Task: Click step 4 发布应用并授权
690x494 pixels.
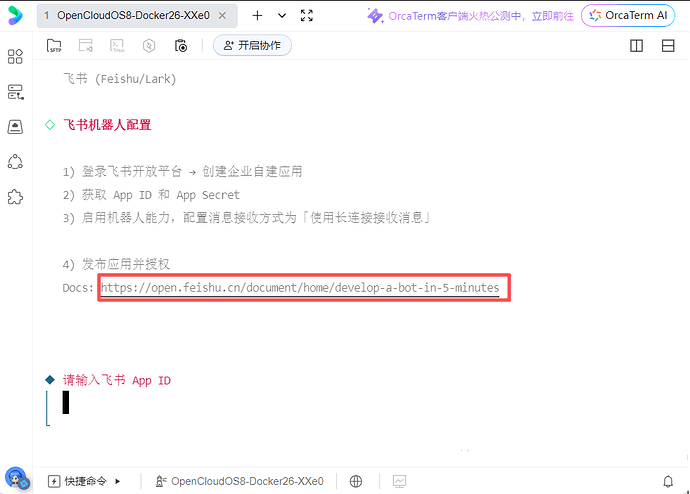Action: coord(116,264)
